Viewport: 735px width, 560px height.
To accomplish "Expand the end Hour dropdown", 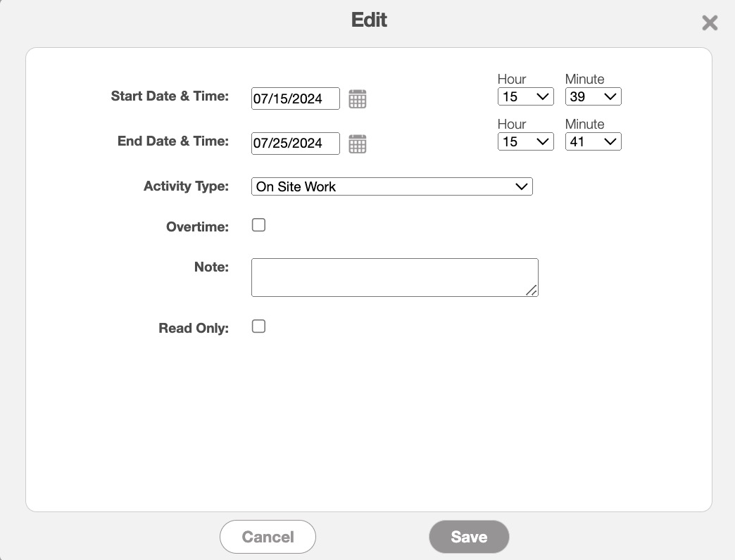I will click(x=525, y=142).
